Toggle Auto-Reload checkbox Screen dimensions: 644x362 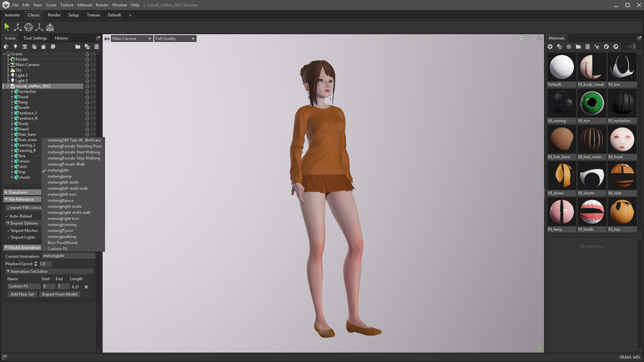pos(7,216)
